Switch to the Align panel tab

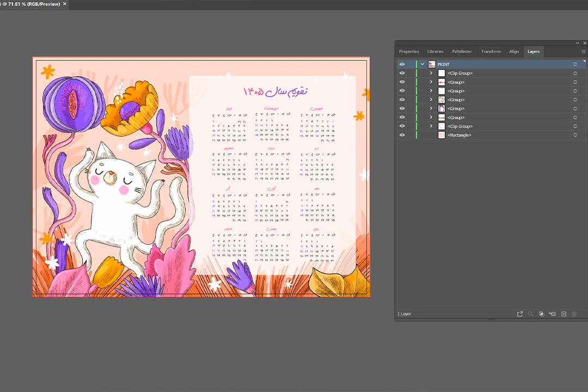coord(514,52)
